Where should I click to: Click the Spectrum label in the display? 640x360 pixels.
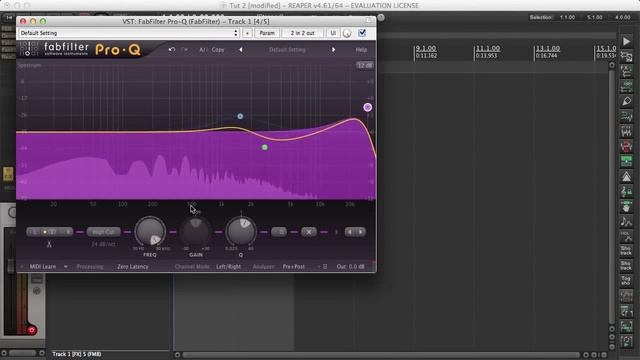[29, 65]
